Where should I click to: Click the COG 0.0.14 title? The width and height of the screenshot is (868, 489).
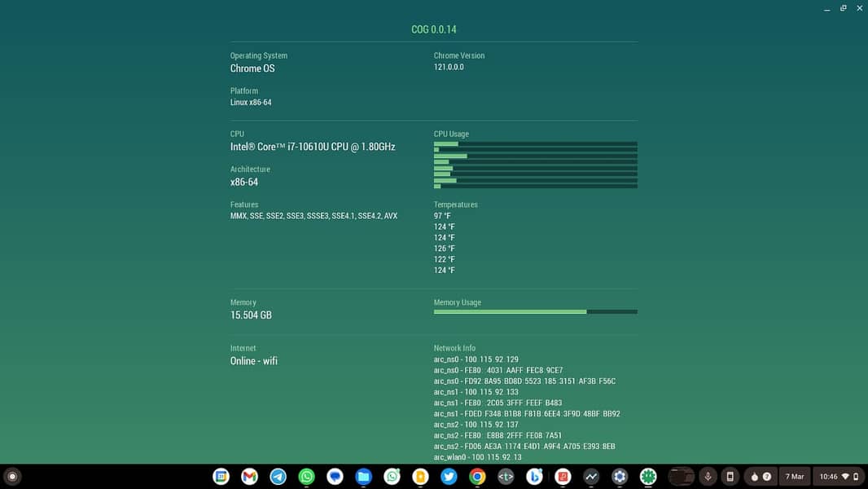[433, 29]
